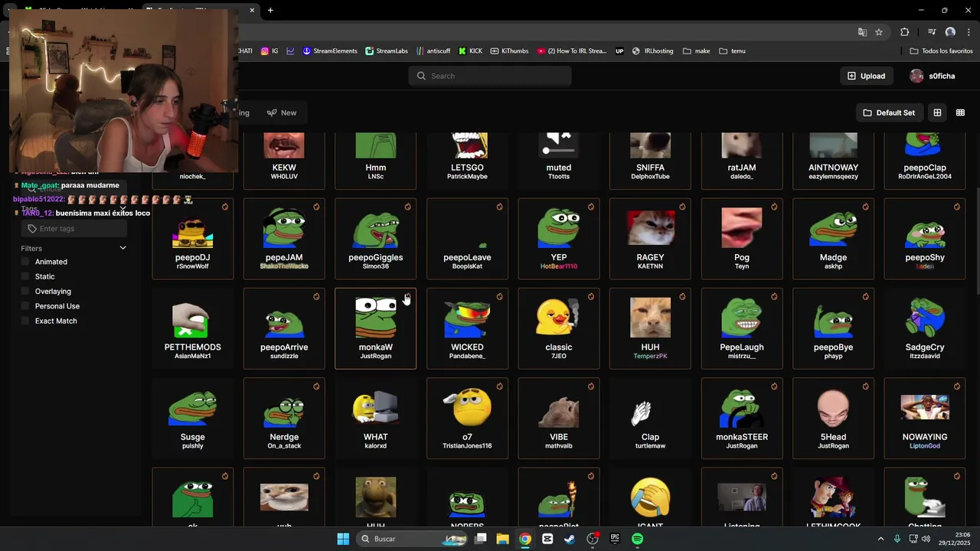The width and height of the screenshot is (980, 551).
Task: Open the Chrome media controls icon
Action: pos(932,32)
